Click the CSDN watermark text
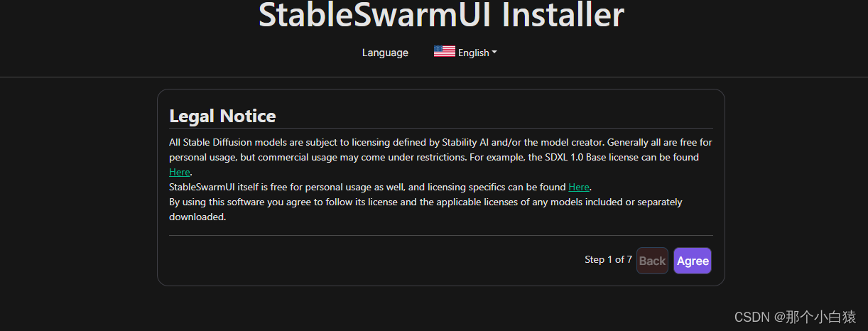Screen dimensions: 868x331 pos(752,317)
